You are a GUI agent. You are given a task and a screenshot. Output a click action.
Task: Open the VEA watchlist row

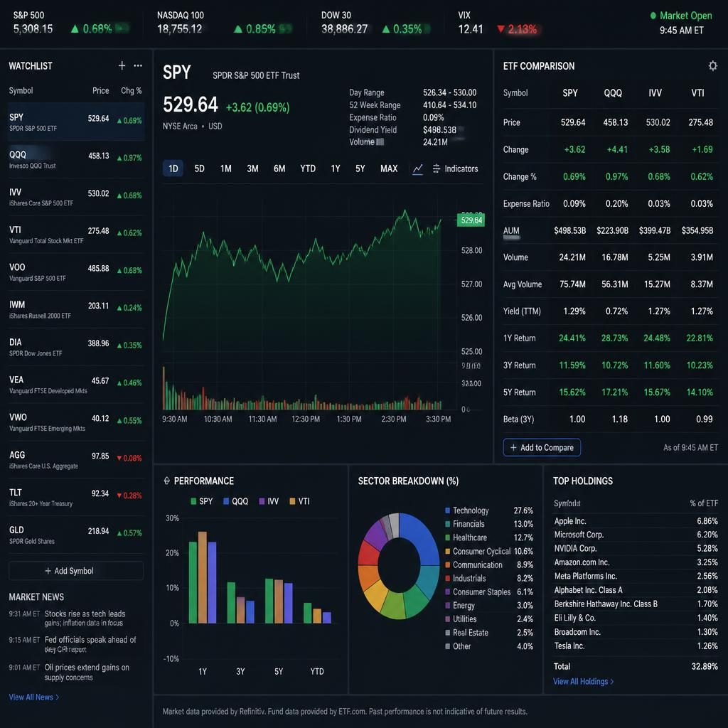[x=76, y=385]
